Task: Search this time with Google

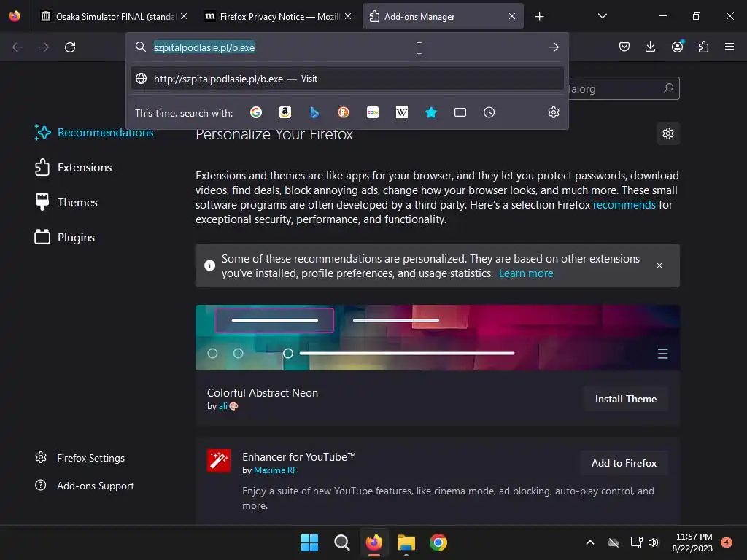Action: pyautogui.click(x=256, y=112)
